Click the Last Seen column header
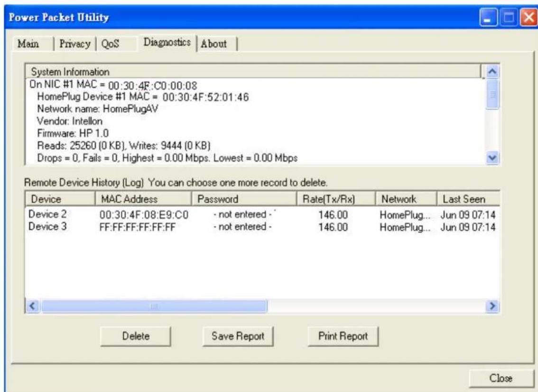 [468, 199]
